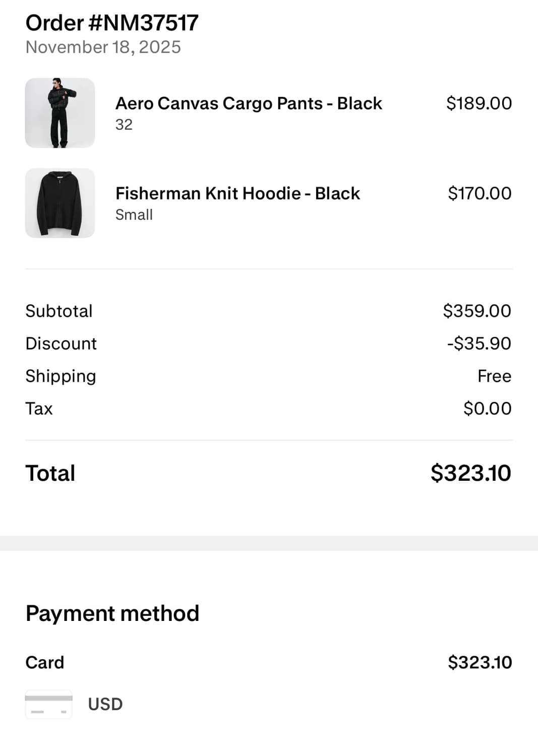Click the -$35.90 discount amount

[x=479, y=344]
